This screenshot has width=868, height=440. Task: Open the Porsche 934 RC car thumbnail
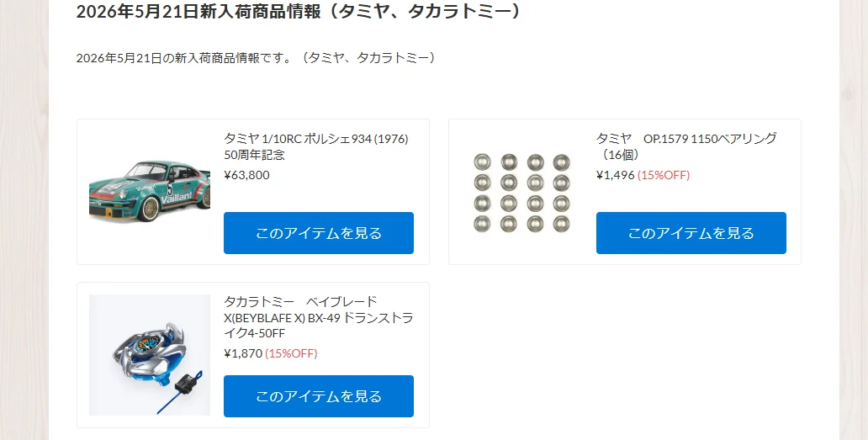click(150, 192)
